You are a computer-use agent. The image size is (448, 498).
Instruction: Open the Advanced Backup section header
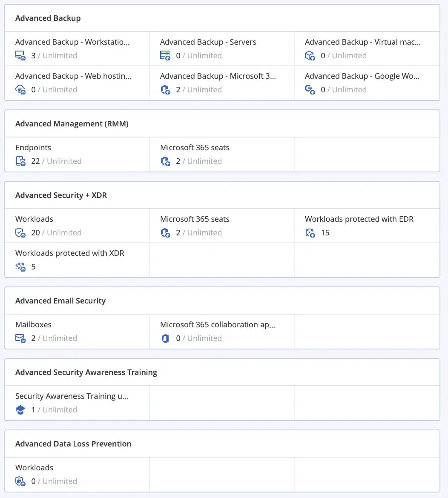(48, 18)
